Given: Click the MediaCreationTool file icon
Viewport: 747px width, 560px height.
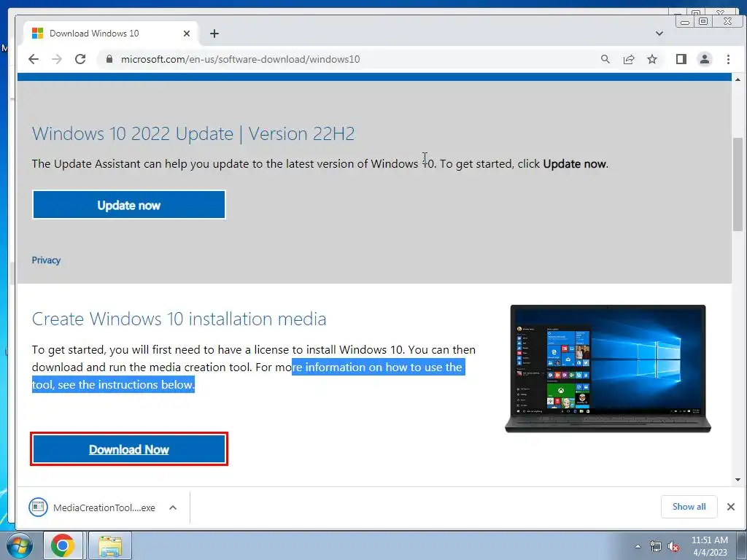Looking at the screenshot, I should click(x=38, y=507).
